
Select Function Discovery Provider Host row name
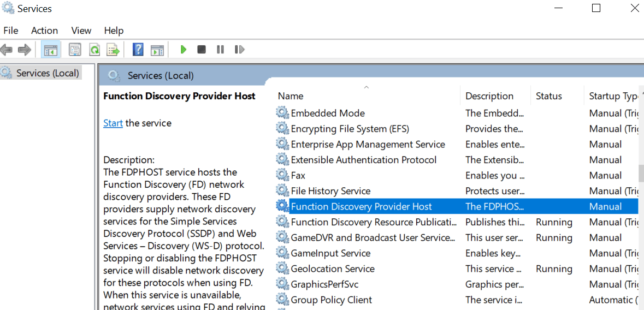(x=362, y=206)
